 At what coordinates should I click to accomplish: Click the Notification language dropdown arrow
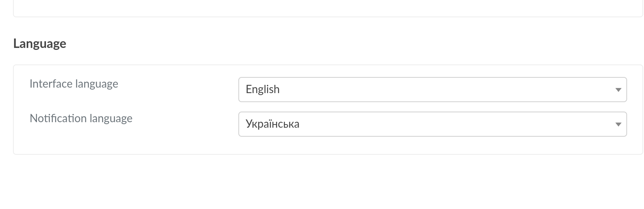[618, 125]
